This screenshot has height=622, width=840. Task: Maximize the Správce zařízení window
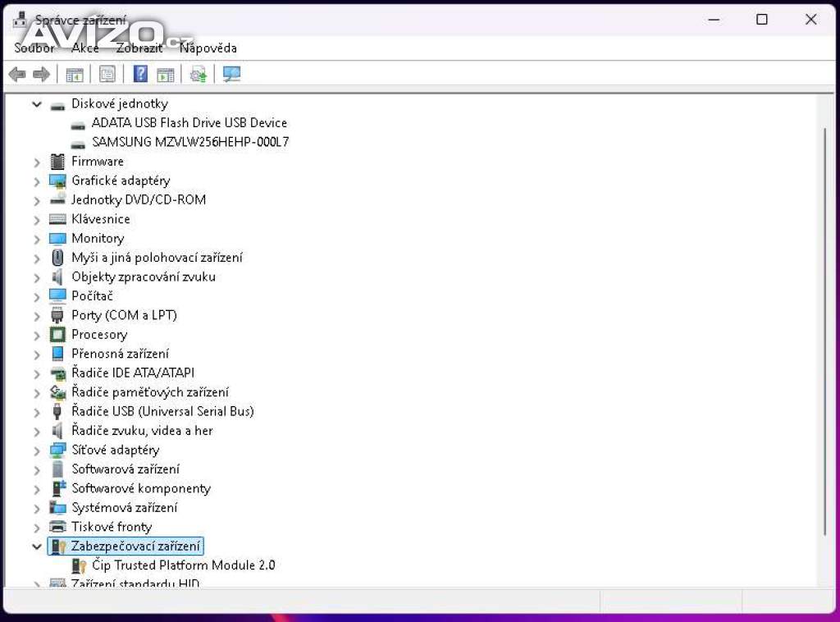762,20
